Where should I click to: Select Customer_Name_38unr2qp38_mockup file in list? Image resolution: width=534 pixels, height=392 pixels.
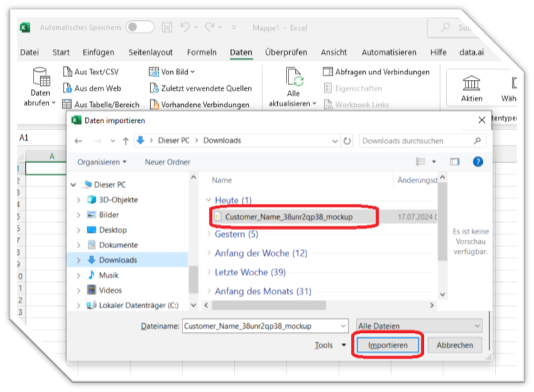pos(288,217)
